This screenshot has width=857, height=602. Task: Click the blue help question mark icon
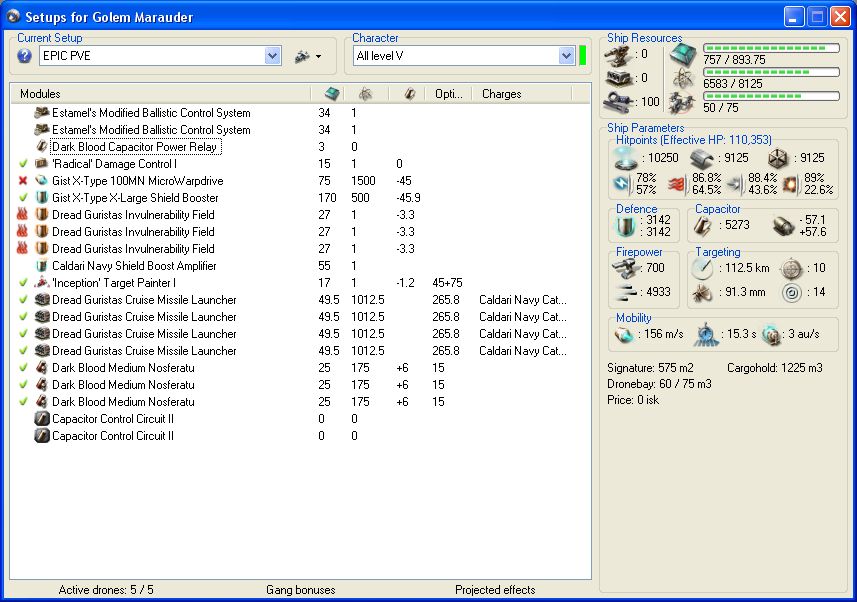click(25, 56)
